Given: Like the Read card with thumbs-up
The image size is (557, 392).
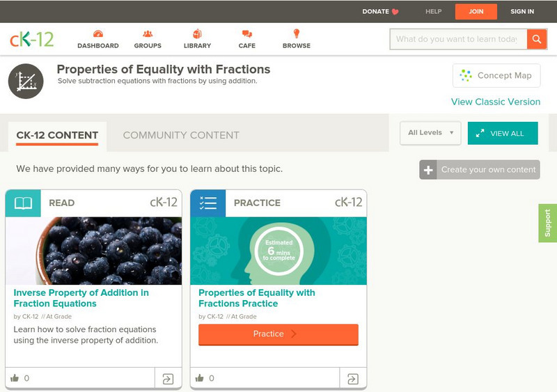Looking at the screenshot, I should [x=15, y=378].
